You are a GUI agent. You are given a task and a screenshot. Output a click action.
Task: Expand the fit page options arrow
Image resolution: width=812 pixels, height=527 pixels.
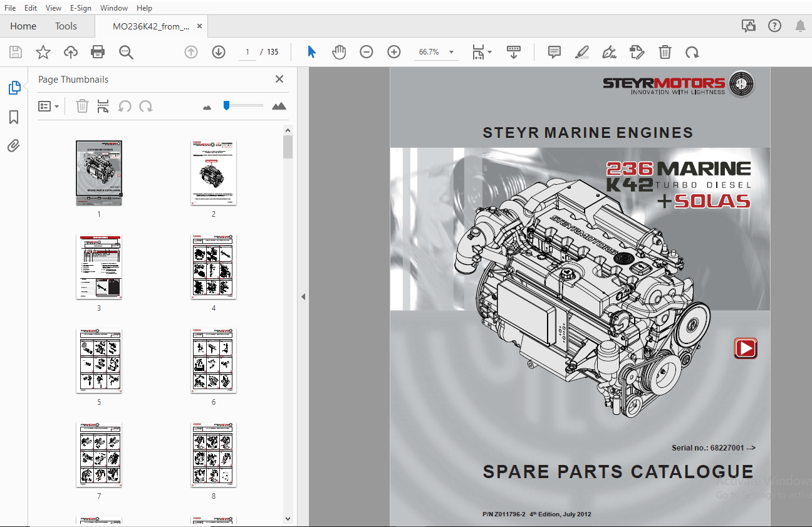(x=490, y=52)
